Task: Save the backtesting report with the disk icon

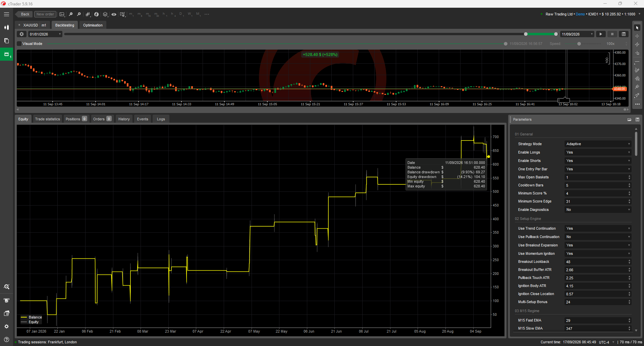Action: (x=624, y=34)
